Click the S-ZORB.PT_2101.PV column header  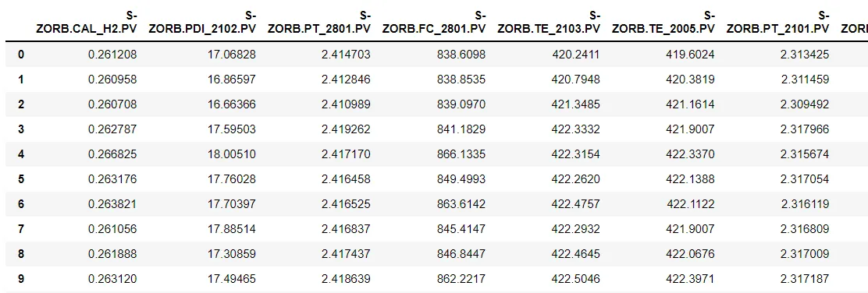[777, 22]
